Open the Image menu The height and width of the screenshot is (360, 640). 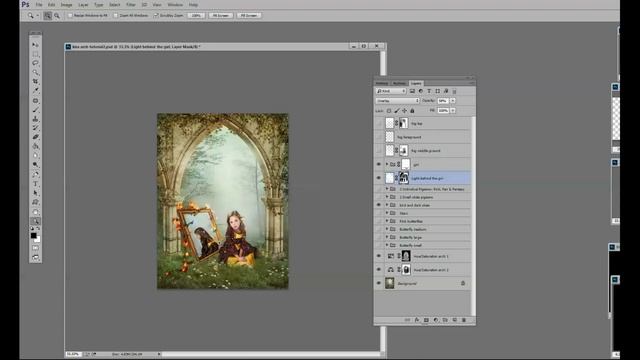[x=66, y=5]
